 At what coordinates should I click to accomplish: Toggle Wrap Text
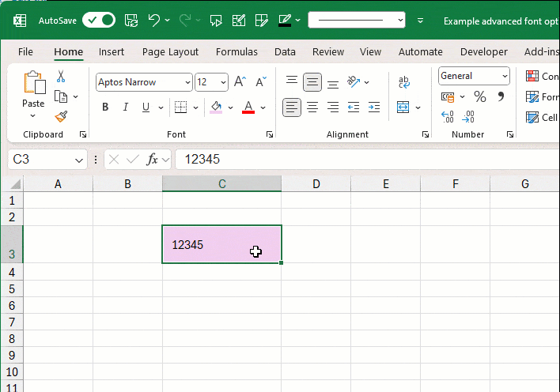[404, 82]
